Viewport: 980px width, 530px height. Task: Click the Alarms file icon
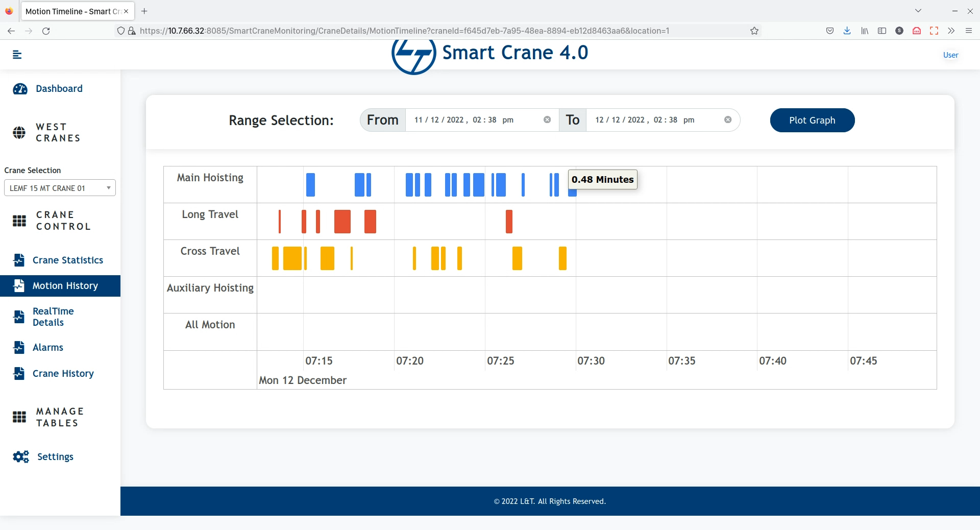[19, 347]
